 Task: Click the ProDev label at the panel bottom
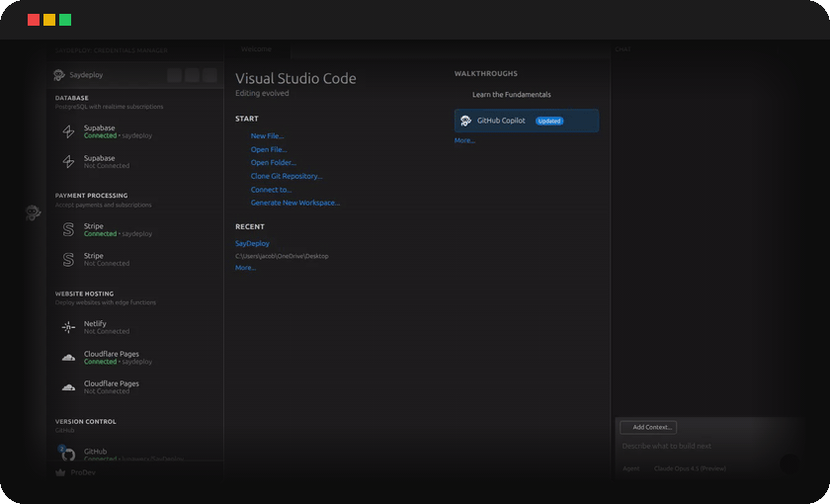pyautogui.click(x=83, y=472)
